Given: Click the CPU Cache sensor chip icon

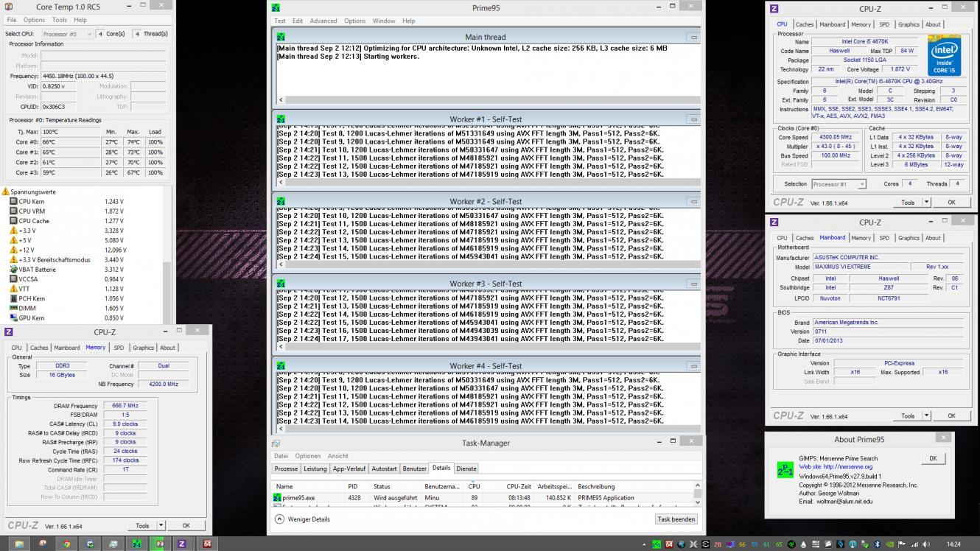Looking at the screenshot, I should click(13, 221).
